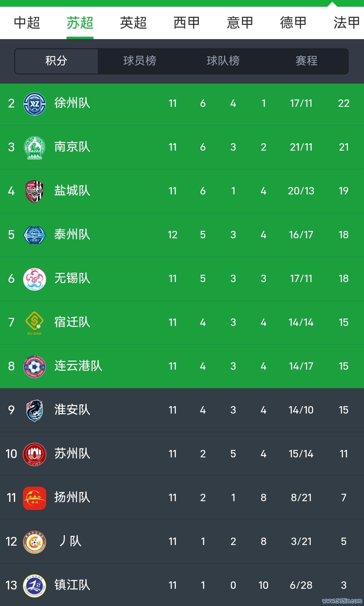Open the 西甲 league tab

[187, 23]
